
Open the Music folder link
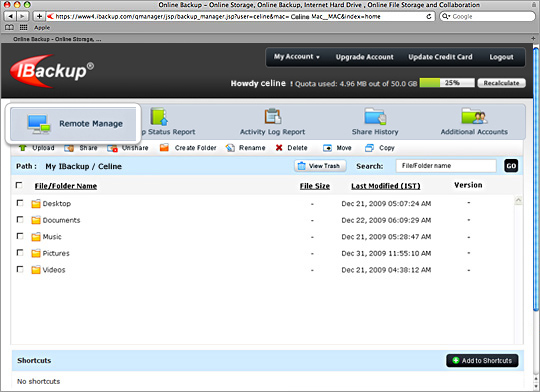[52, 237]
